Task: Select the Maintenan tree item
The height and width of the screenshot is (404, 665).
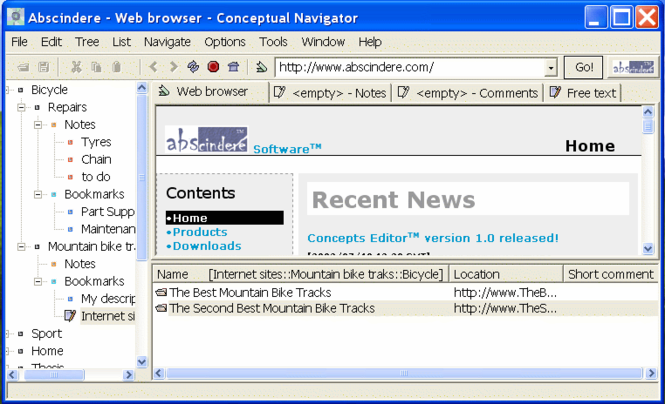Action: pyautogui.click(x=108, y=229)
